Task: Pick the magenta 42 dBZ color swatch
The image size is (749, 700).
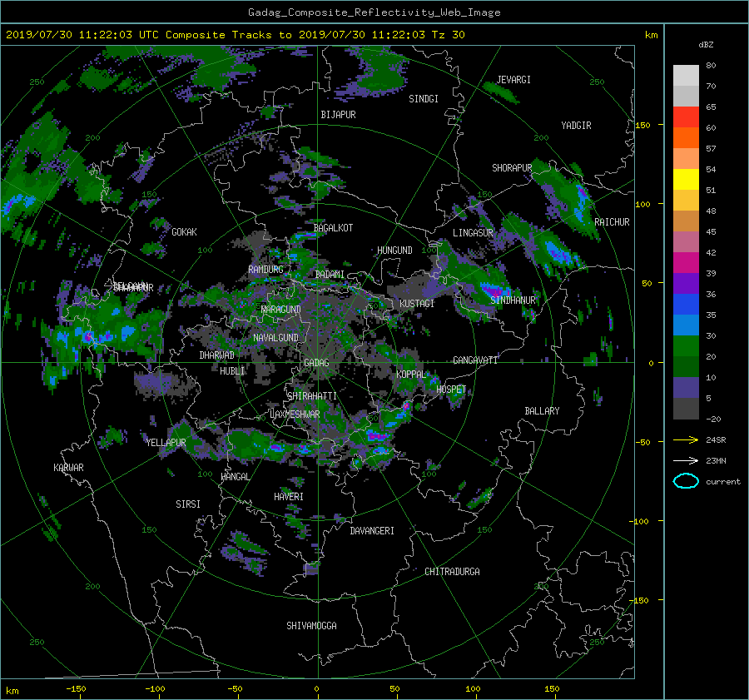Action: [686, 262]
